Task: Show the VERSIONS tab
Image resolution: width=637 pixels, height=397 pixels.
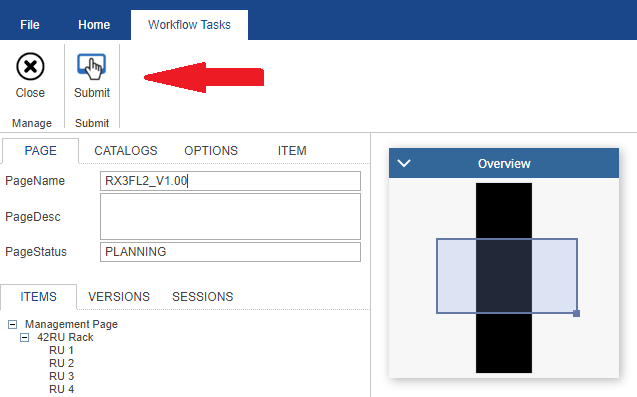Action: [x=119, y=297]
